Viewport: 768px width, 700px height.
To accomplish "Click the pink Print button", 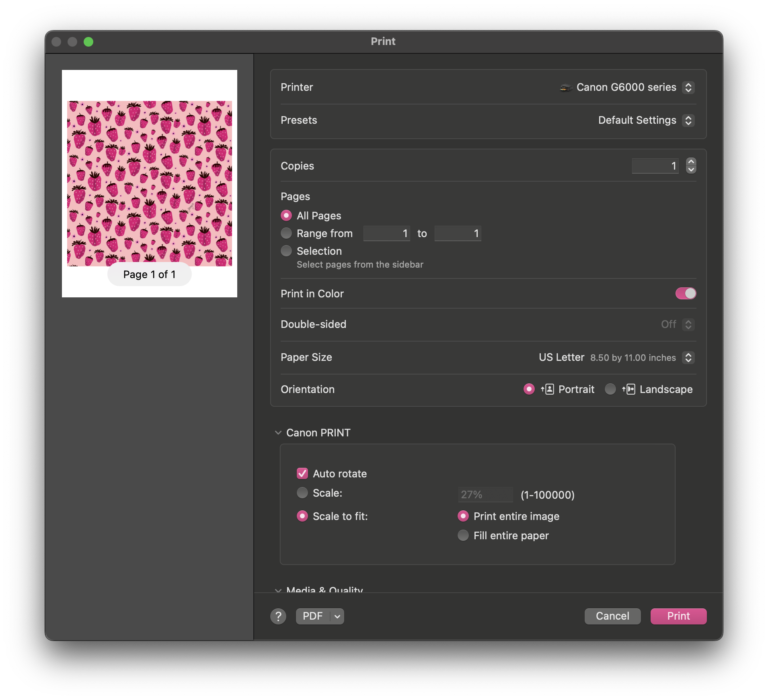I will pos(678,616).
